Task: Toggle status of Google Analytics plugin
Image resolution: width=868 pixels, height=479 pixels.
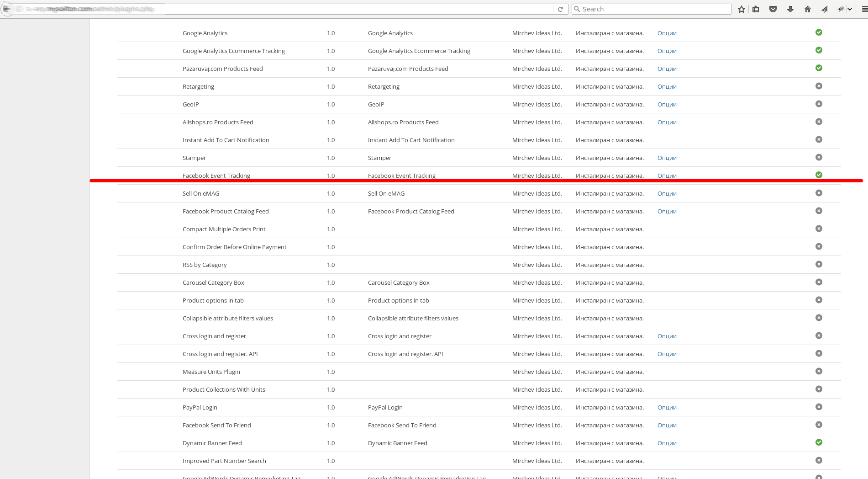Action: 819,32
